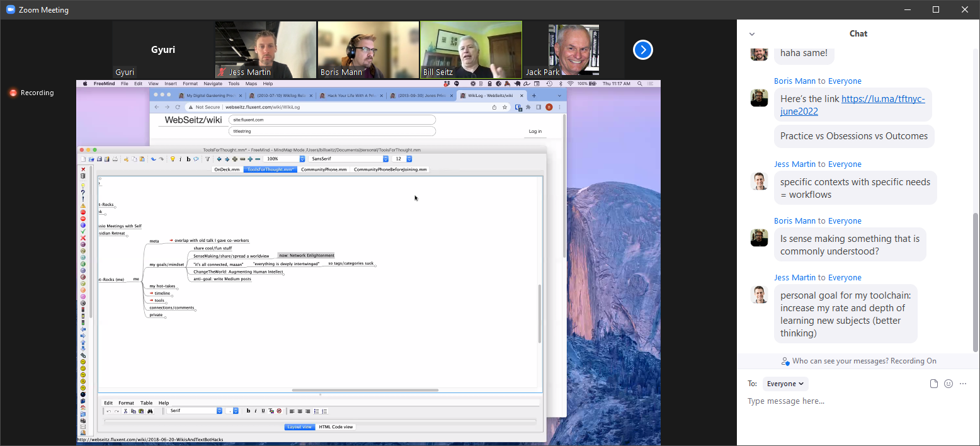Open the emoji picker in chat
980x446 pixels.
949,384
